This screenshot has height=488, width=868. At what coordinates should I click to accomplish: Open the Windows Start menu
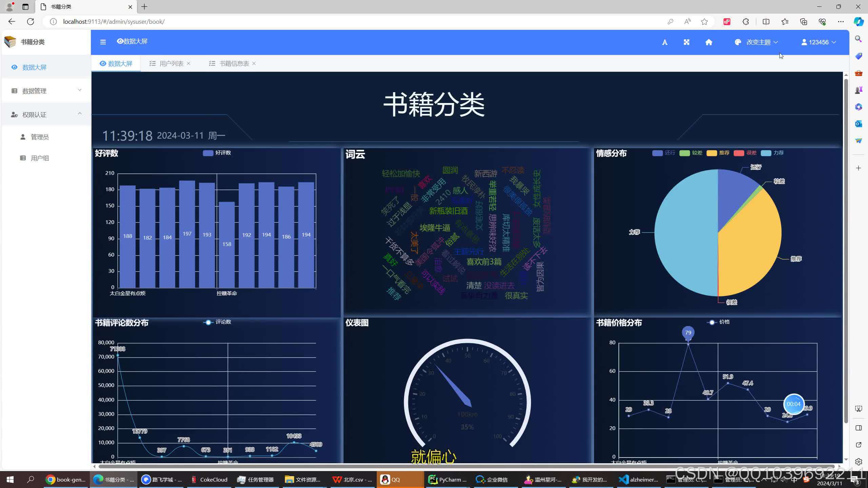[x=10, y=480]
